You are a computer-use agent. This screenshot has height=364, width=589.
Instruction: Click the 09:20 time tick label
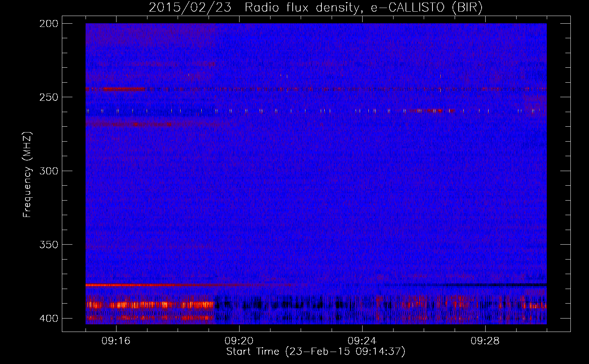pos(239,341)
